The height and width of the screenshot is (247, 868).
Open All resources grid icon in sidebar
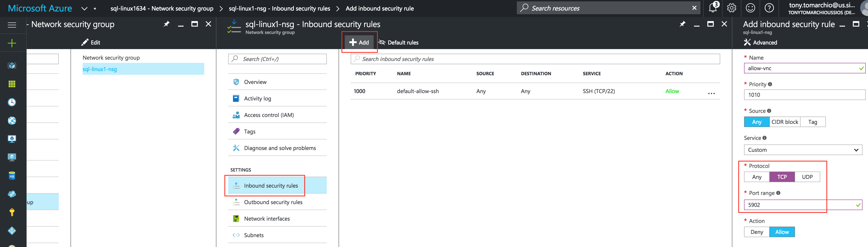pyautogui.click(x=12, y=84)
